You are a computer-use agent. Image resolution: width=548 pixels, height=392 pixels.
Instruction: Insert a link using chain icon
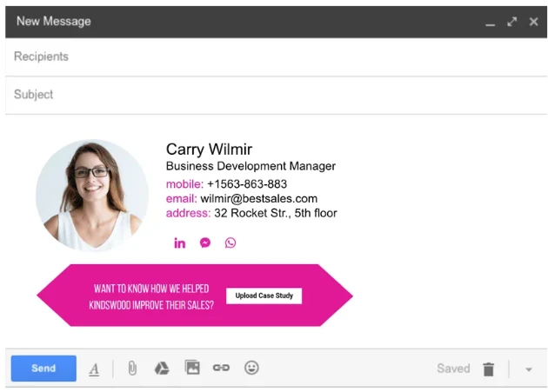click(x=221, y=369)
